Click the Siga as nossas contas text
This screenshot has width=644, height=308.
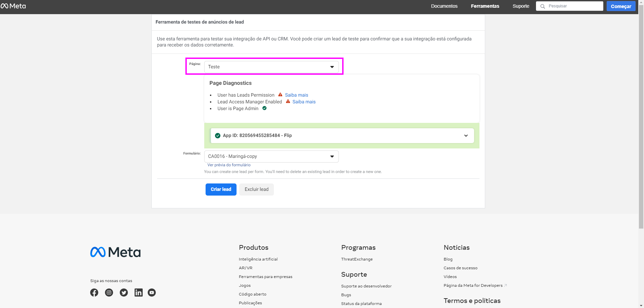(111, 281)
